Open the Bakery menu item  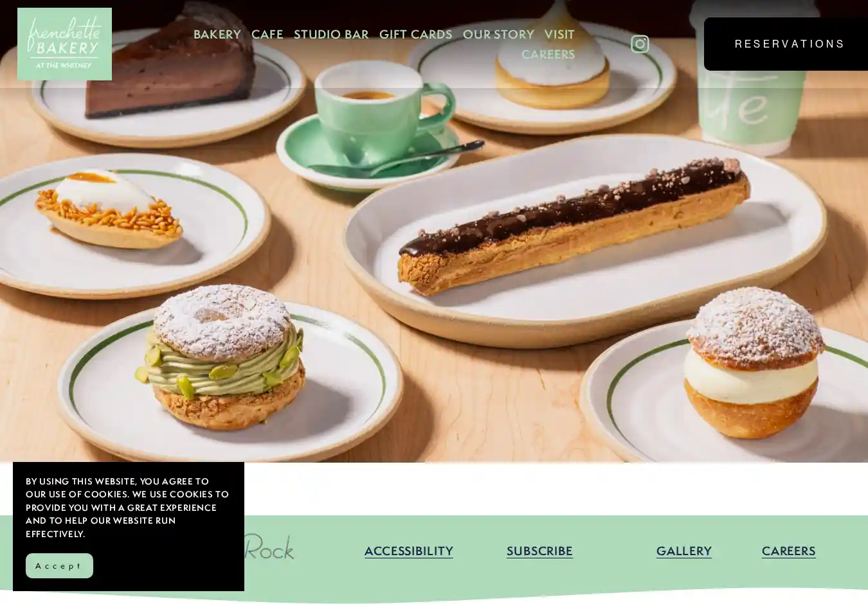click(217, 34)
